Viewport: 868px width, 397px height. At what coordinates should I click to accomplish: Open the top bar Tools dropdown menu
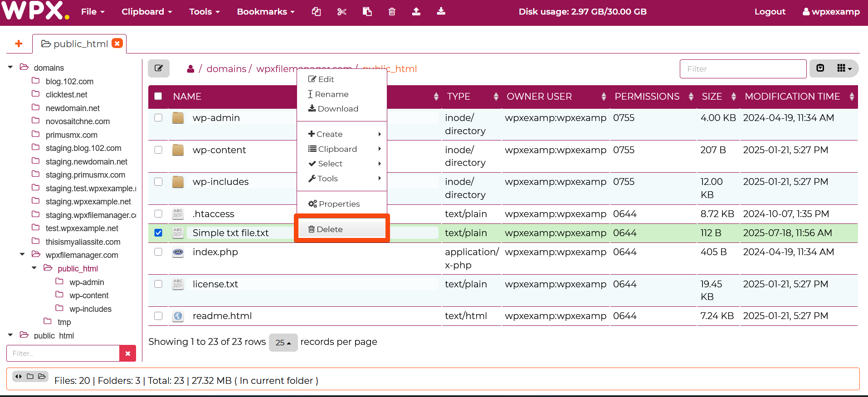205,12
